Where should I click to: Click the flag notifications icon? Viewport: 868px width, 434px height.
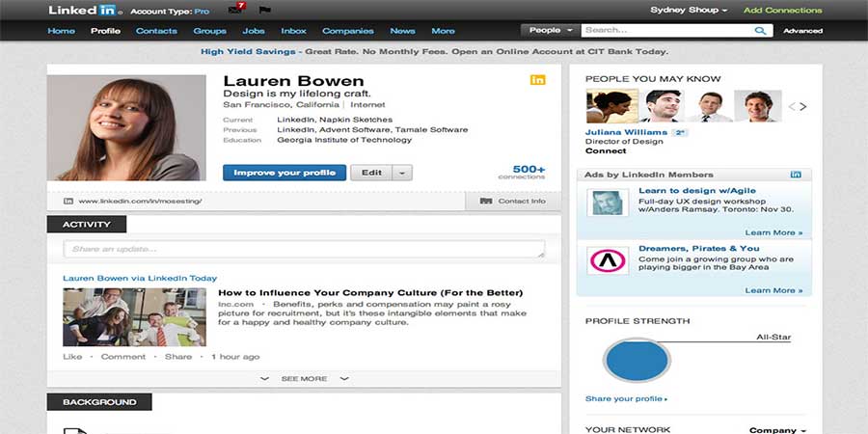pos(265,11)
